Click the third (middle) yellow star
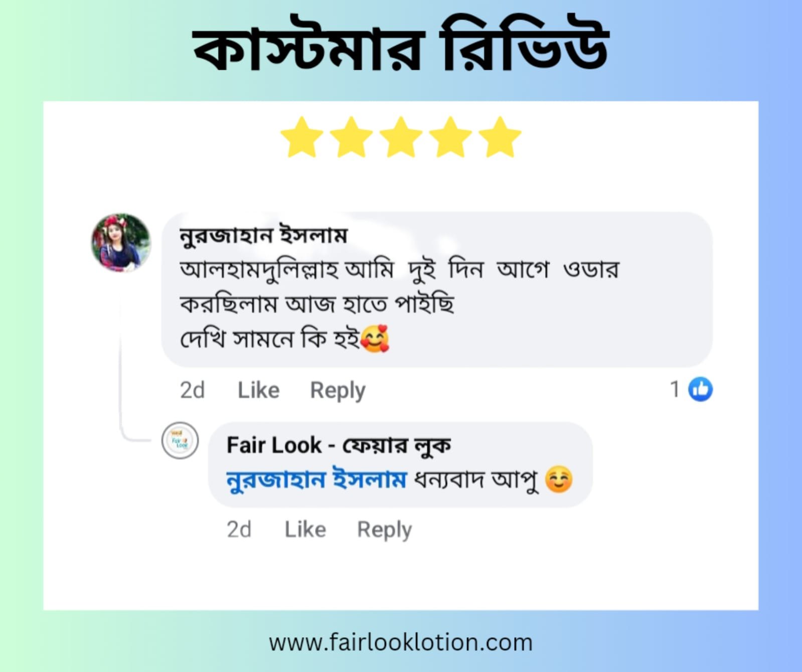This screenshot has height=672, width=802. 401,137
